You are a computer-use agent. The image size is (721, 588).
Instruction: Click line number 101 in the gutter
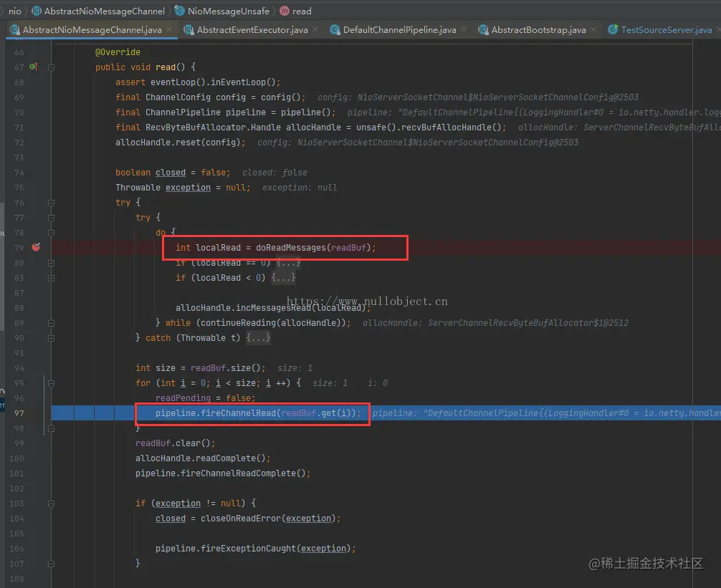16,473
